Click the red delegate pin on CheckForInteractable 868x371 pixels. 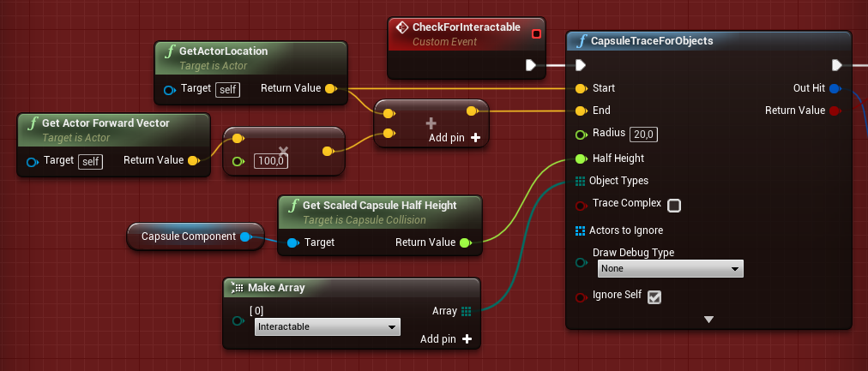pyautogui.click(x=536, y=34)
